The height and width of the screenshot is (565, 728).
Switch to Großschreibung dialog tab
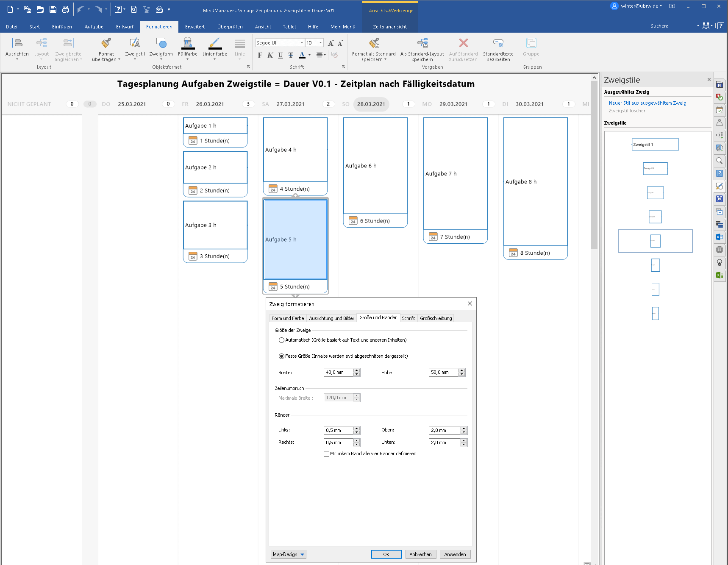(x=436, y=318)
